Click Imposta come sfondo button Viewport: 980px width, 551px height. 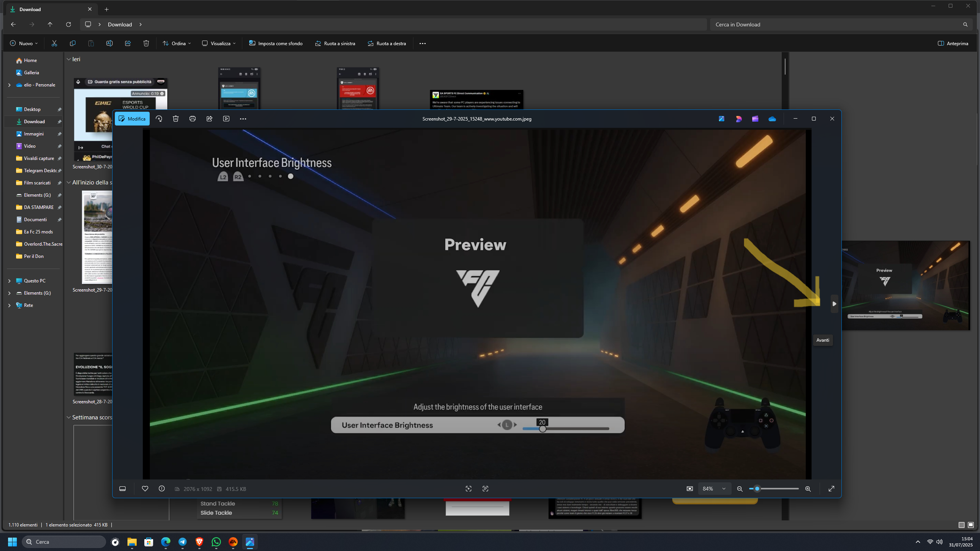click(x=276, y=43)
